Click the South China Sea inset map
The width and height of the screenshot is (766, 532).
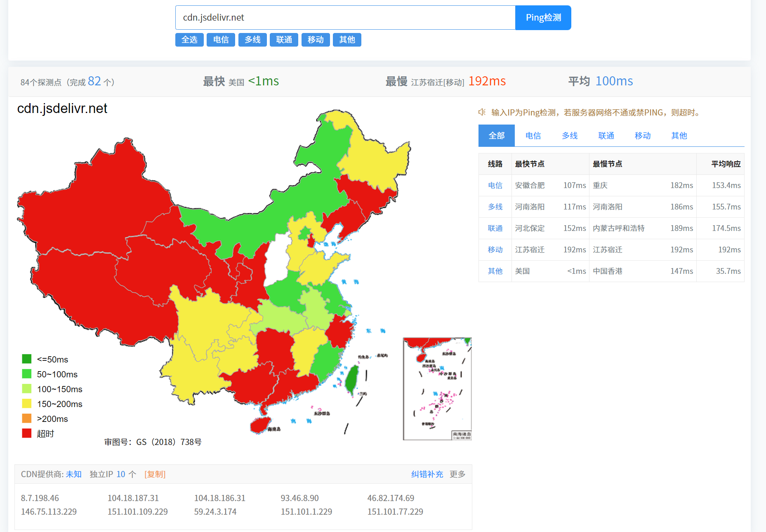tap(437, 389)
